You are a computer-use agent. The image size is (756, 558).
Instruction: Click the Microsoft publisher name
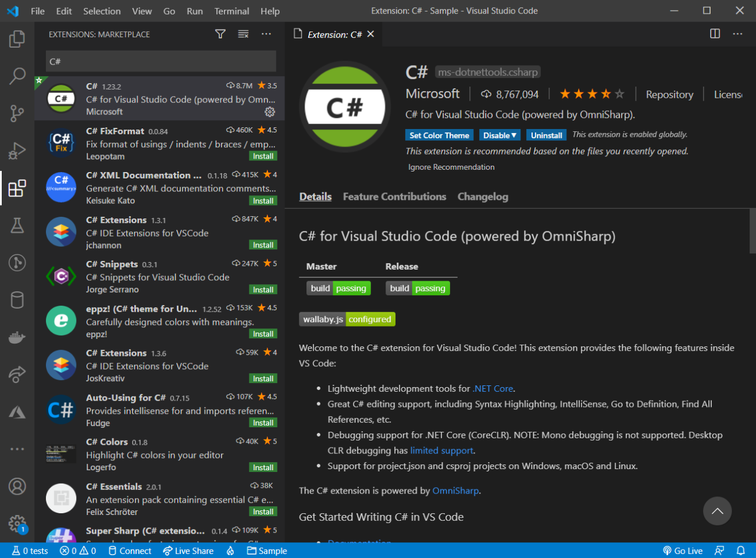[x=432, y=94]
